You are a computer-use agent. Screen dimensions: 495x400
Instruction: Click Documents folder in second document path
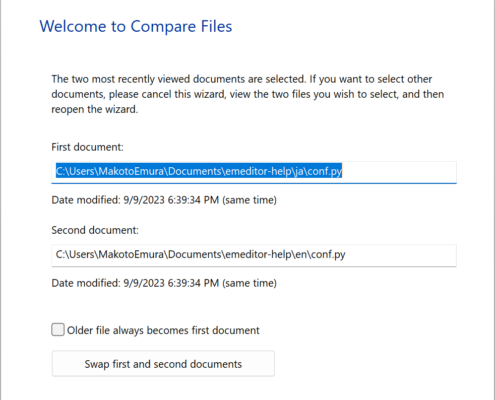point(195,254)
